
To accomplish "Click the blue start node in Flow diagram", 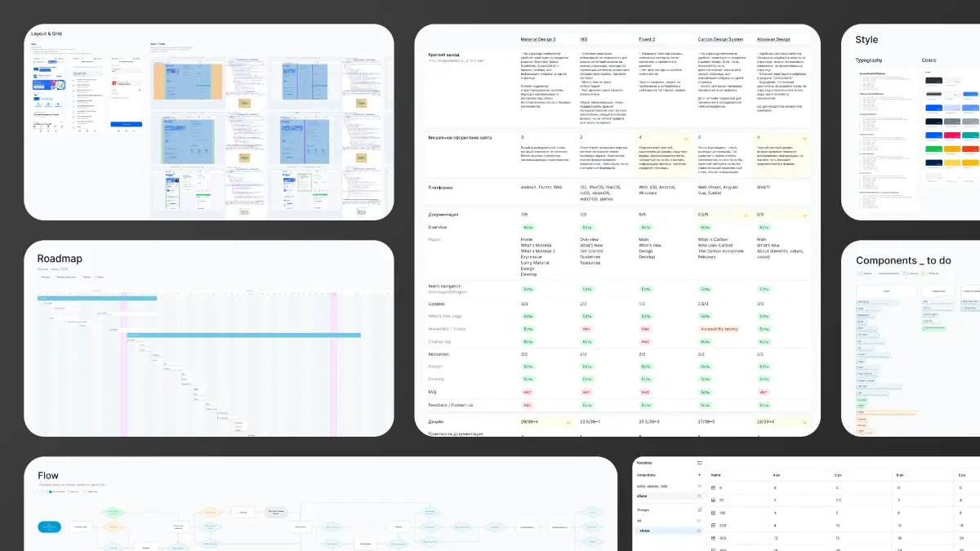I will point(50,527).
